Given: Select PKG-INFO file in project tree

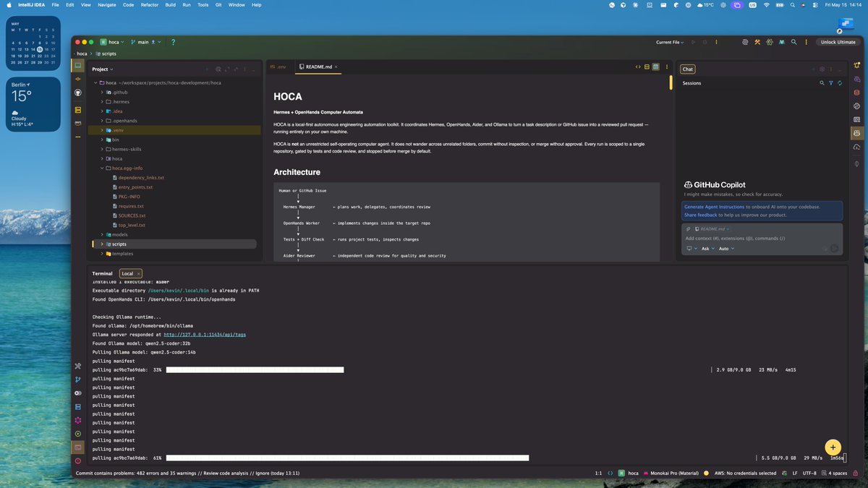Looking at the screenshot, I should click(129, 197).
